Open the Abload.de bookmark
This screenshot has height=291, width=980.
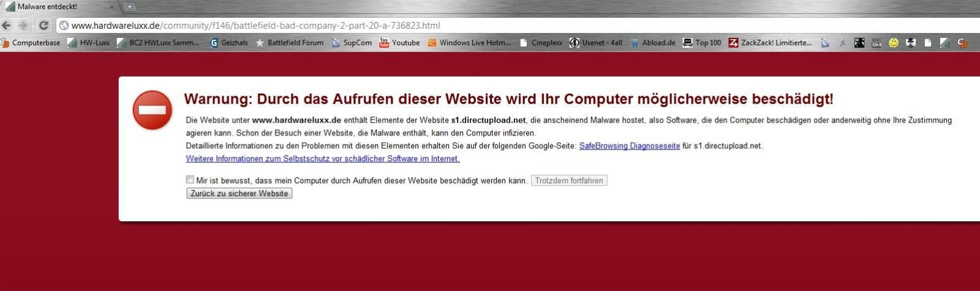pos(653,43)
